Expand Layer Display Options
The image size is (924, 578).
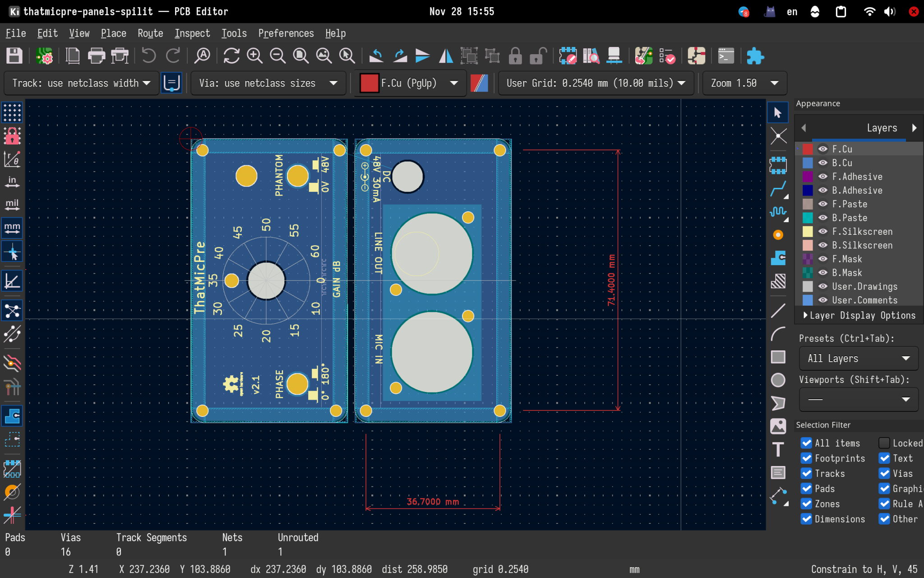pyautogui.click(x=859, y=315)
